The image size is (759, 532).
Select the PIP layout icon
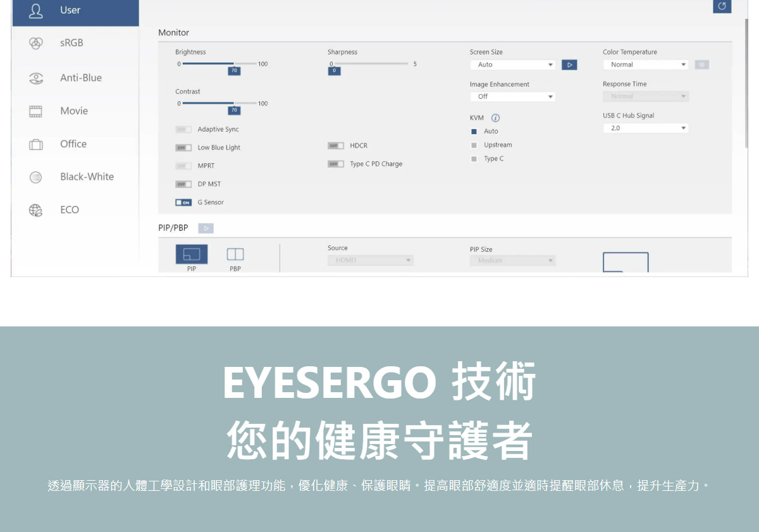click(x=191, y=254)
